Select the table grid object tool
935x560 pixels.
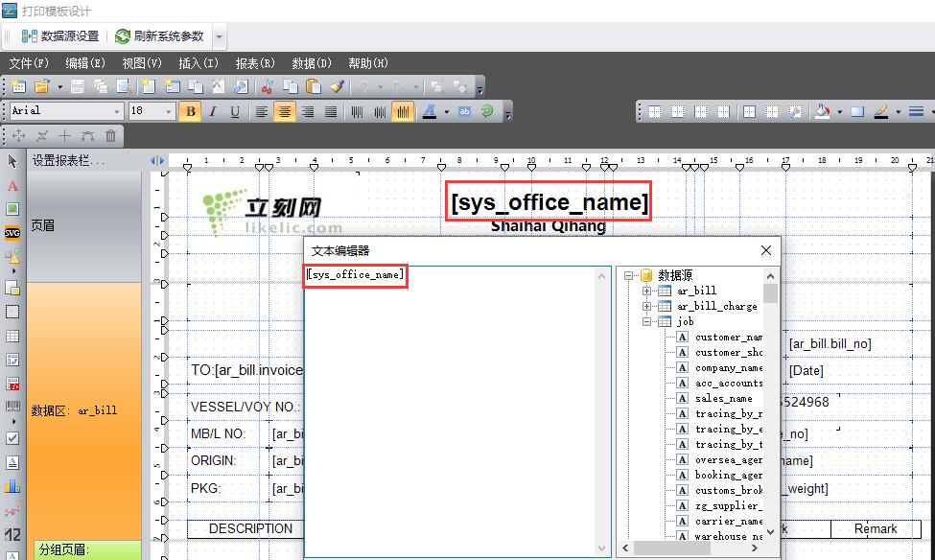coord(12,337)
